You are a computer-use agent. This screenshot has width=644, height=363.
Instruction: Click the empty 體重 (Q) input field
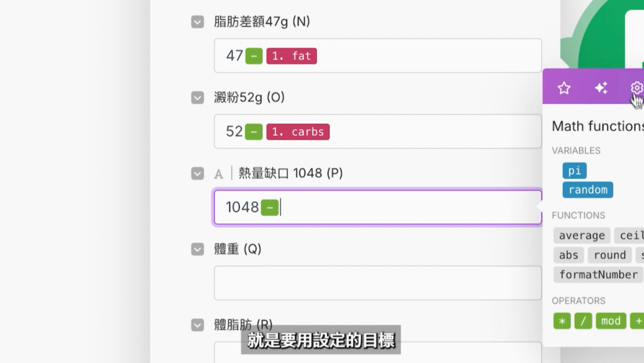[x=377, y=282]
